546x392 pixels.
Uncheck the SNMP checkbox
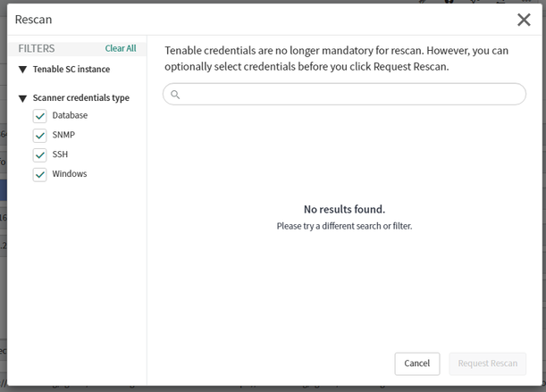(x=39, y=136)
